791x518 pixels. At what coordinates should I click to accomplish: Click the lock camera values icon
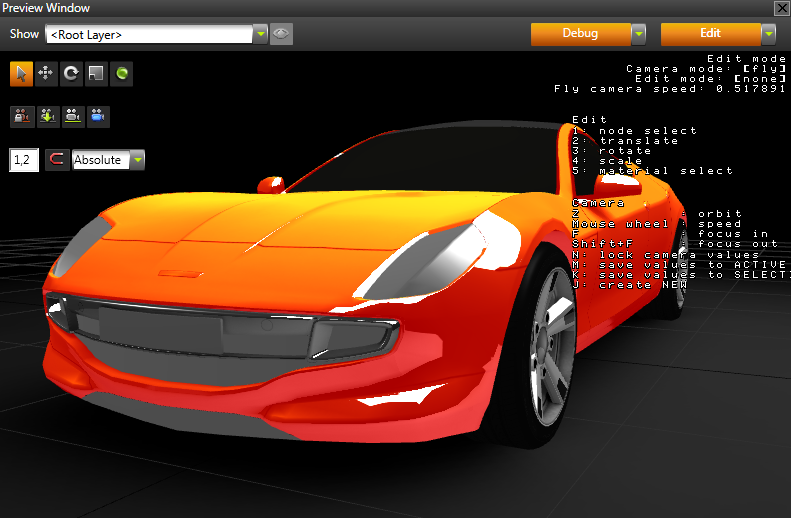(21, 116)
